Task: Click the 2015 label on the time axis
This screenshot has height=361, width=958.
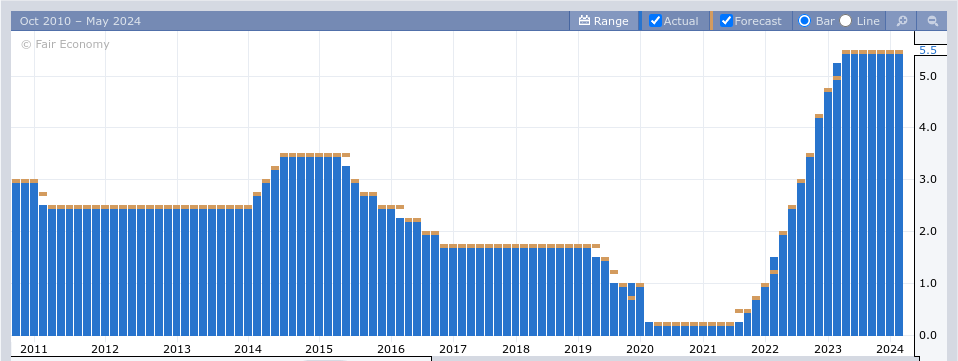Action: pos(318,349)
